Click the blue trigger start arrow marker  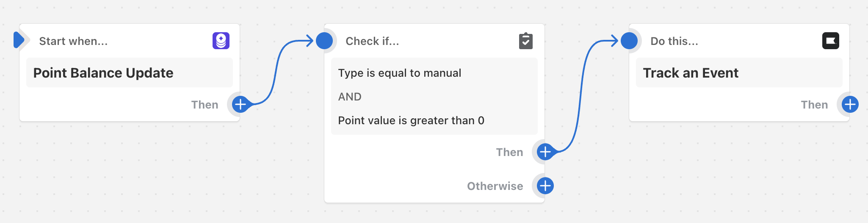(x=19, y=40)
